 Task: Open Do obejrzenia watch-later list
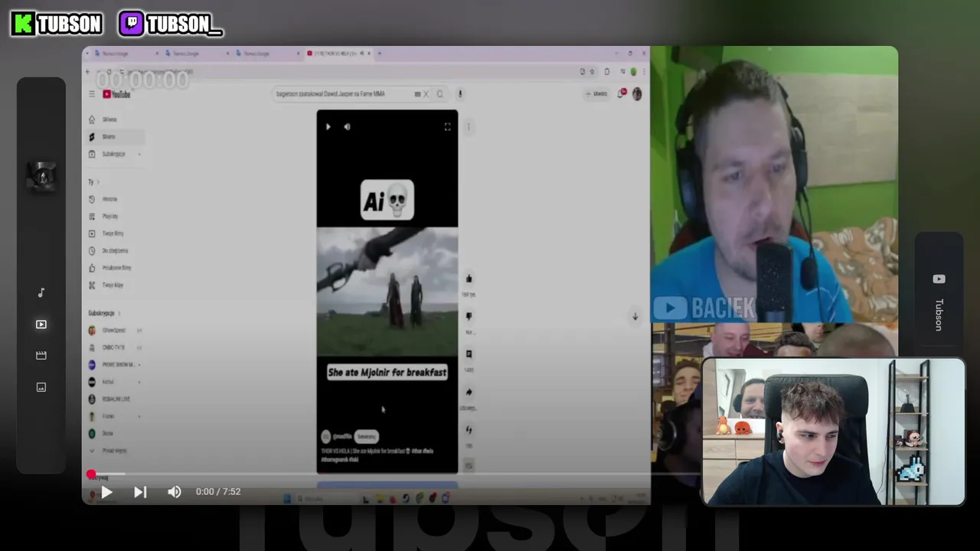click(115, 251)
